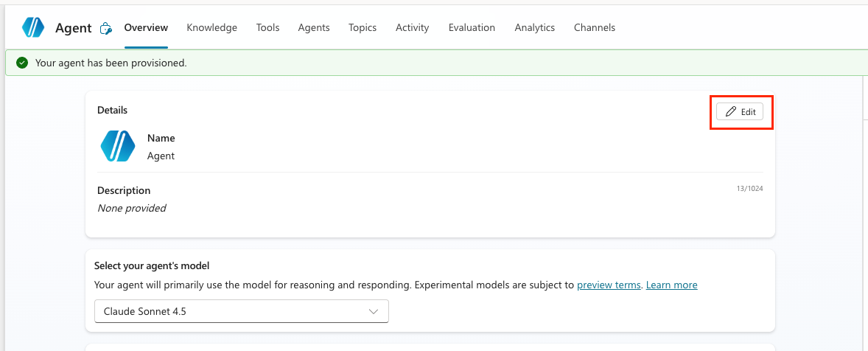868x351 pixels.
Task: Click the green checkmark provisioned status icon
Action: (22, 63)
